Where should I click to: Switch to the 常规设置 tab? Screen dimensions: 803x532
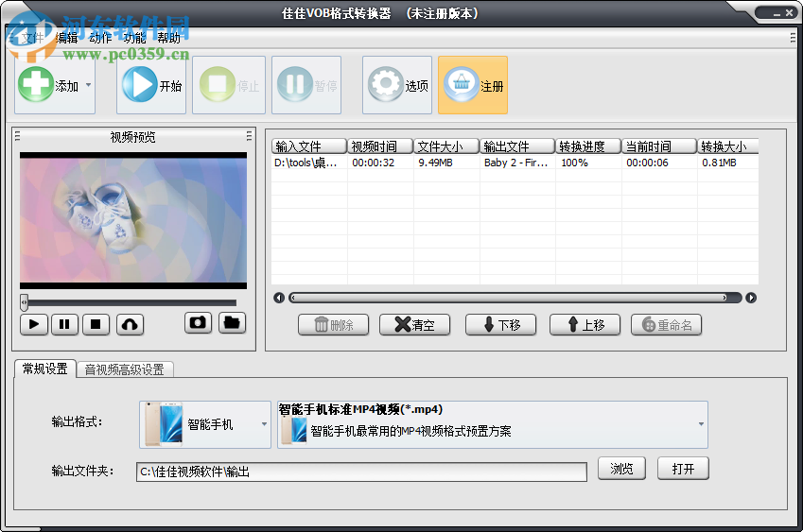45,369
